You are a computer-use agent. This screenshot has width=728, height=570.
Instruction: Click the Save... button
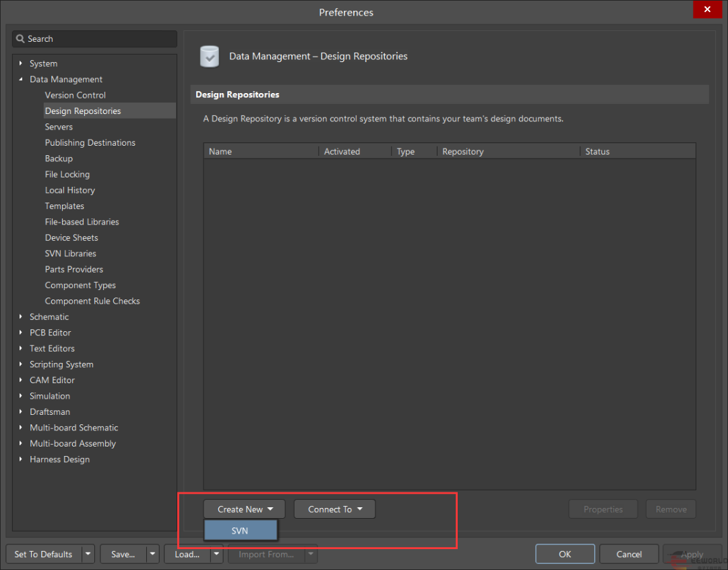coord(123,554)
